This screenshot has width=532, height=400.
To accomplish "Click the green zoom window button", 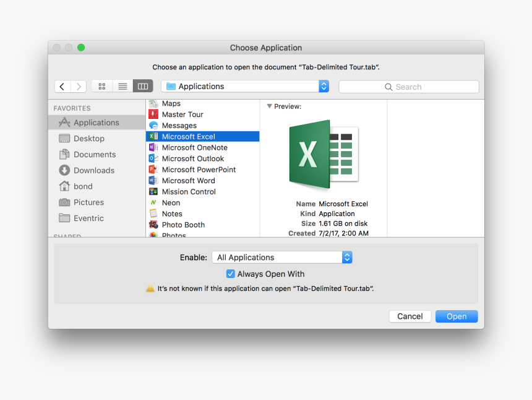I will click(81, 48).
